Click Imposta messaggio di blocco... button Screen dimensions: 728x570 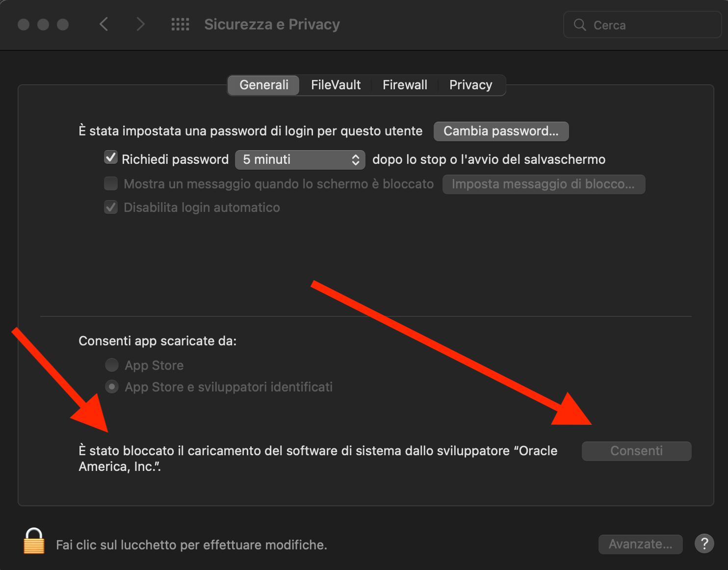pyautogui.click(x=544, y=184)
